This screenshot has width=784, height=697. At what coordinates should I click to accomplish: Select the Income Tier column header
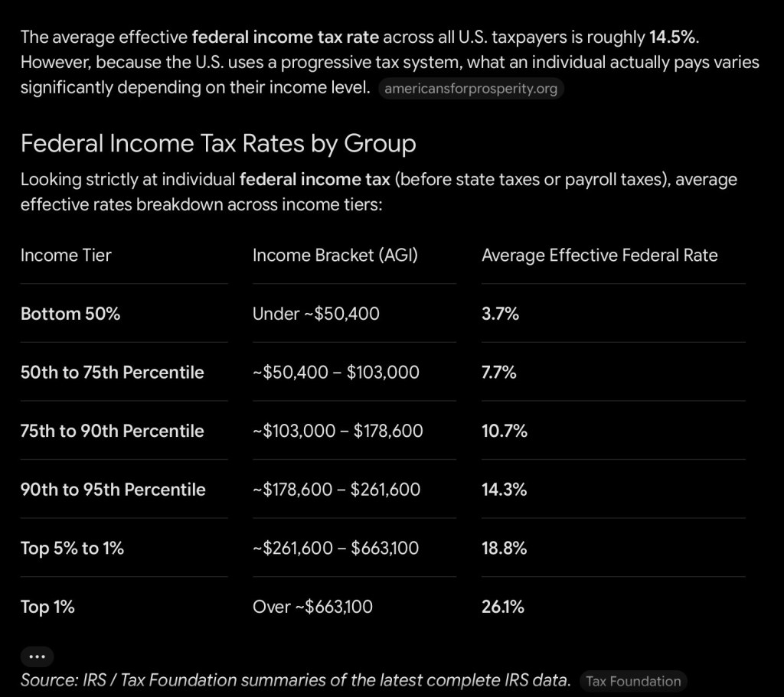point(66,256)
